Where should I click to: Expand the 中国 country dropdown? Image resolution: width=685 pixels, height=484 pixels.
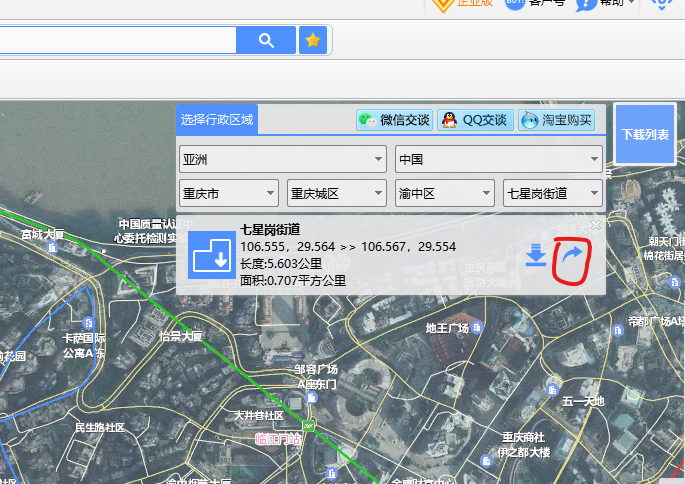coord(499,159)
